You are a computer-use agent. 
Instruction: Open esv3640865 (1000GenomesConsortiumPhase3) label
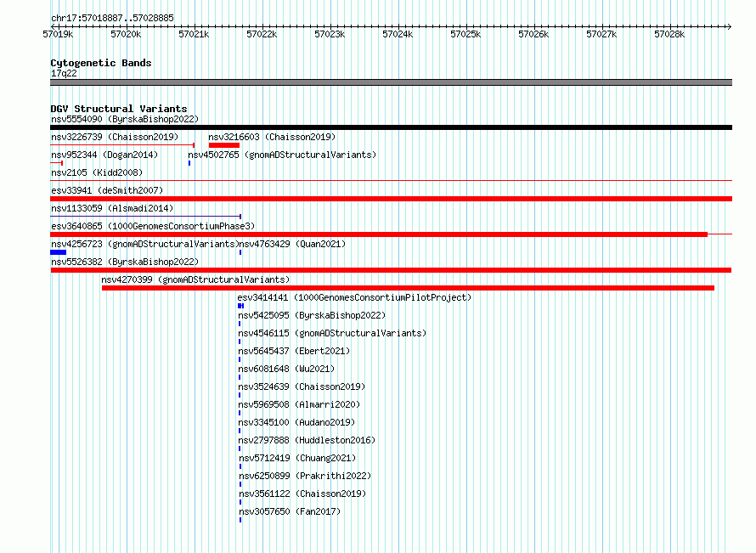pyautogui.click(x=153, y=226)
